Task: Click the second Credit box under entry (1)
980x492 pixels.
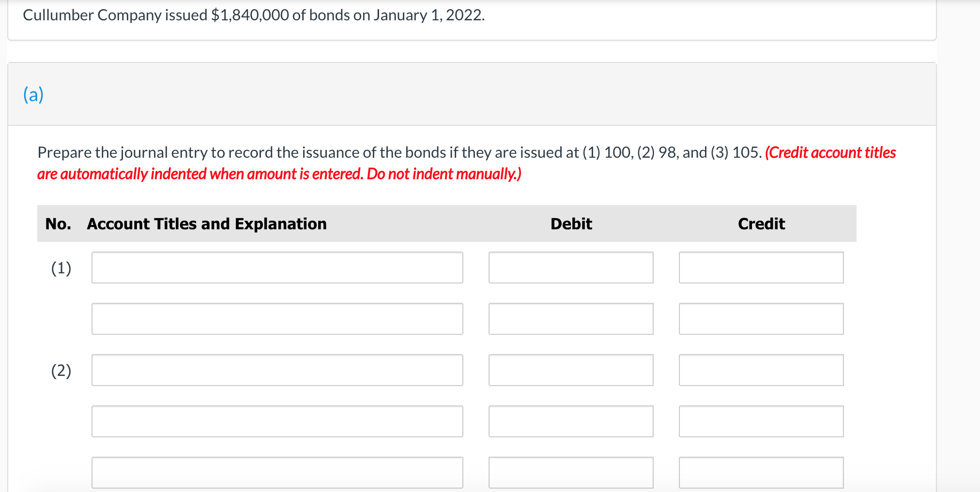Action: point(761,318)
